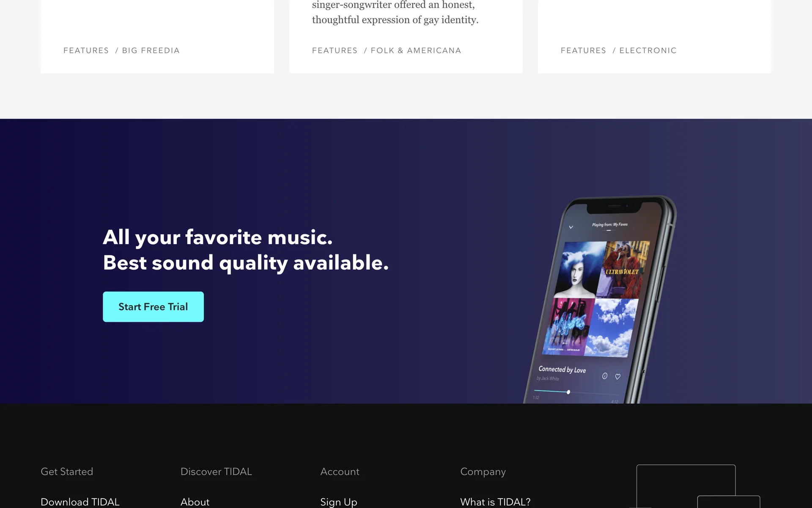Open the ELECTRONIC tag link

[648, 50]
